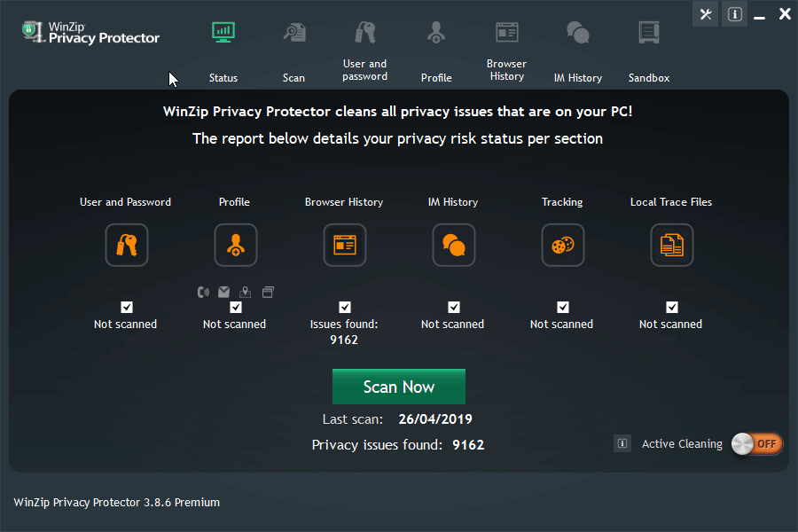Open the Sandbox tab
Screen dimensions: 798x532
click(x=648, y=53)
